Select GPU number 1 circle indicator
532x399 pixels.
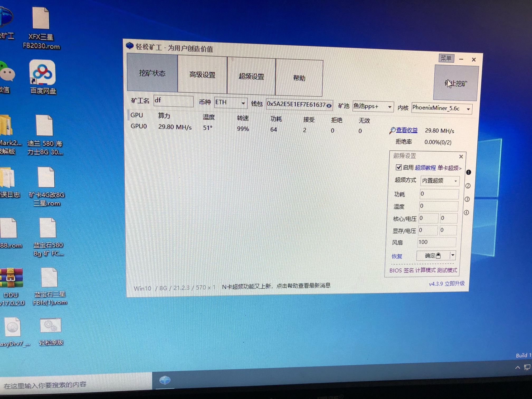[468, 172]
